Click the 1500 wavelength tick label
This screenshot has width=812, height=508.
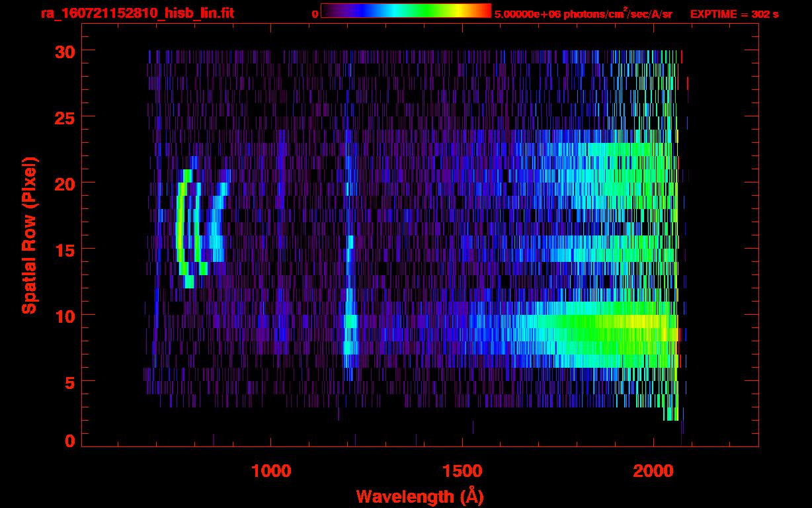(462, 471)
